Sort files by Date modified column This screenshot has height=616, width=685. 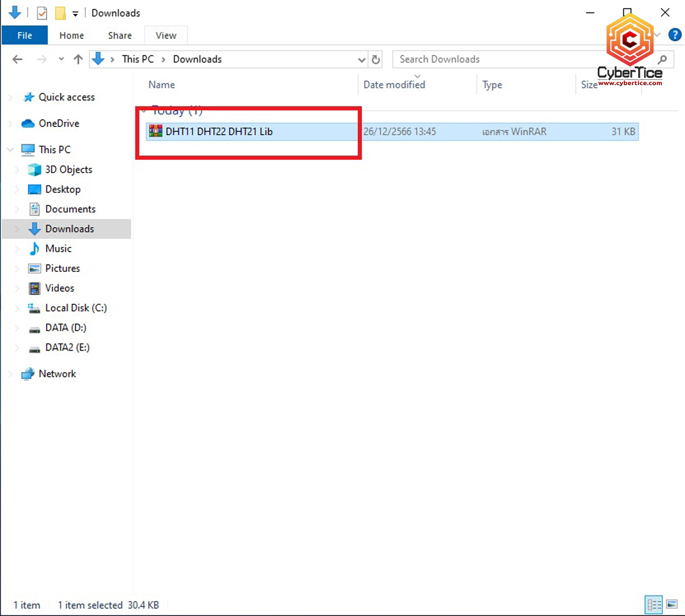click(394, 85)
